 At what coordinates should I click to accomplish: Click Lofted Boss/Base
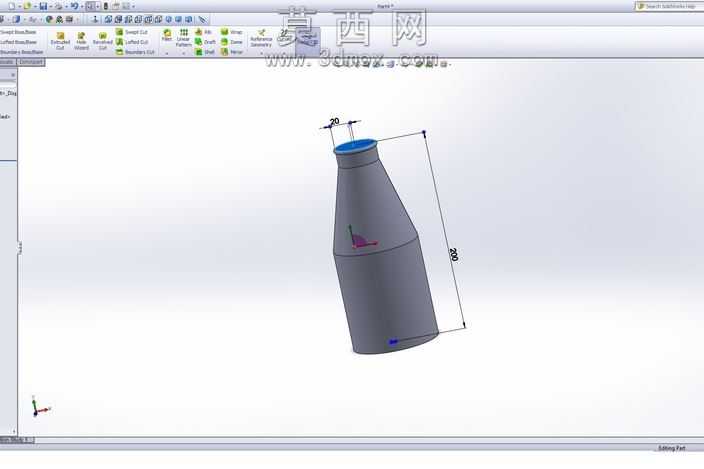(19, 42)
